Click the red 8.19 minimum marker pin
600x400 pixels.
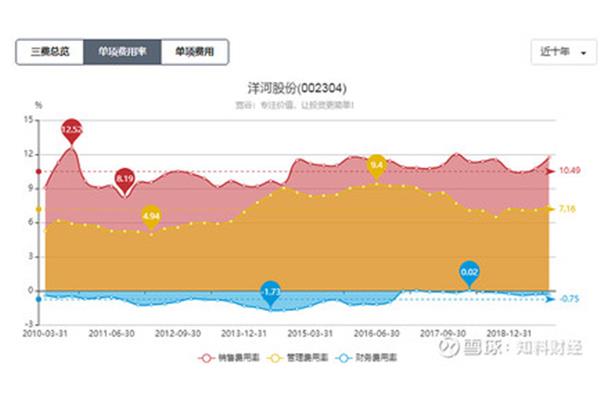[x=125, y=180]
